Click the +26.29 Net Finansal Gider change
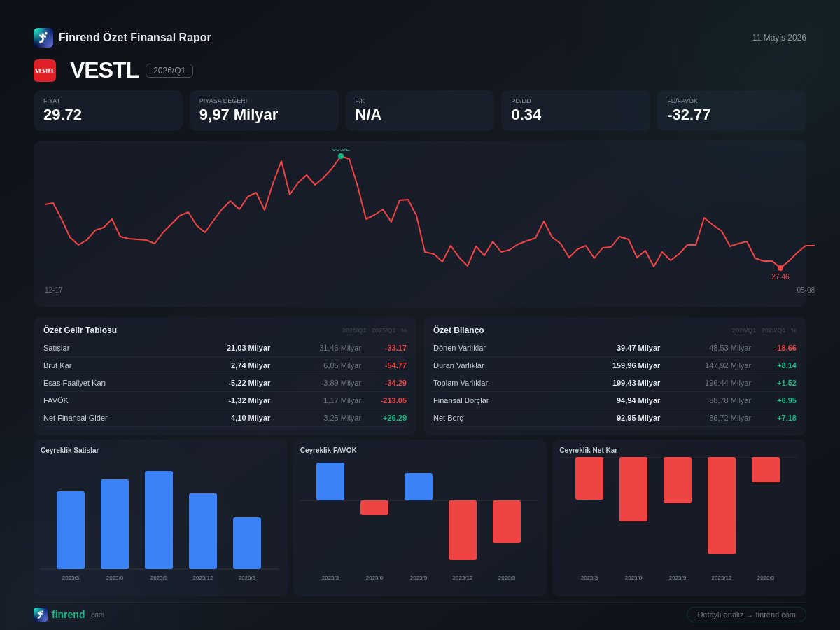840x630 pixels. (x=395, y=418)
